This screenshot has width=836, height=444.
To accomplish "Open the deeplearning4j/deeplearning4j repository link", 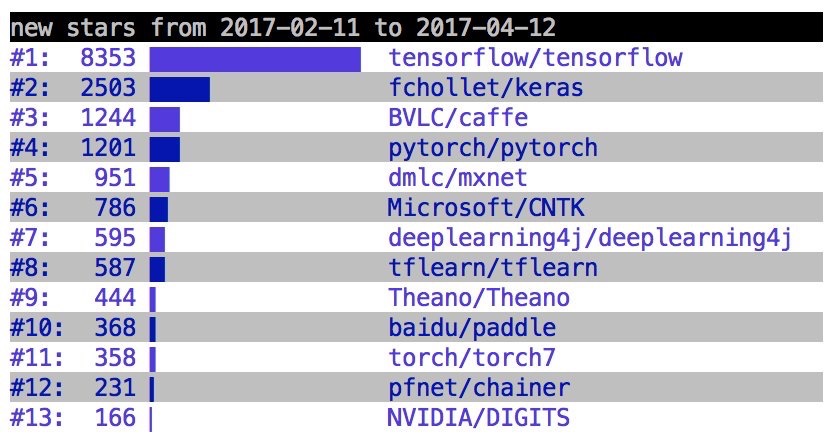I will click(x=590, y=238).
